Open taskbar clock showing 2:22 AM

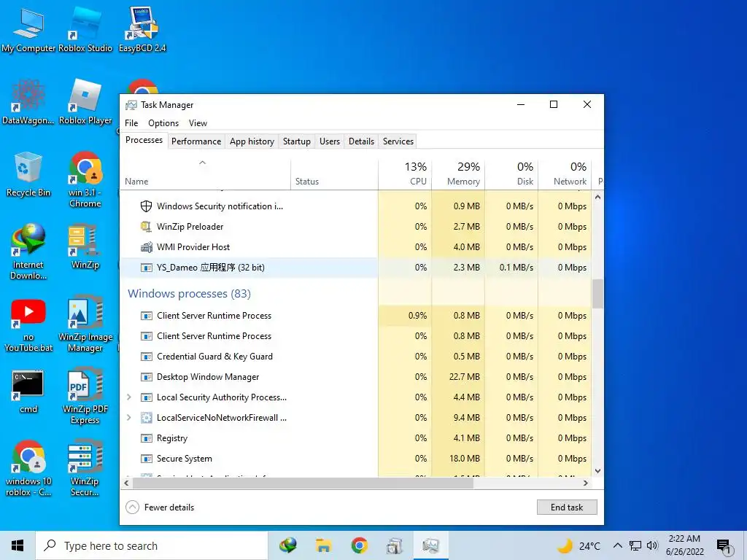(684, 545)
